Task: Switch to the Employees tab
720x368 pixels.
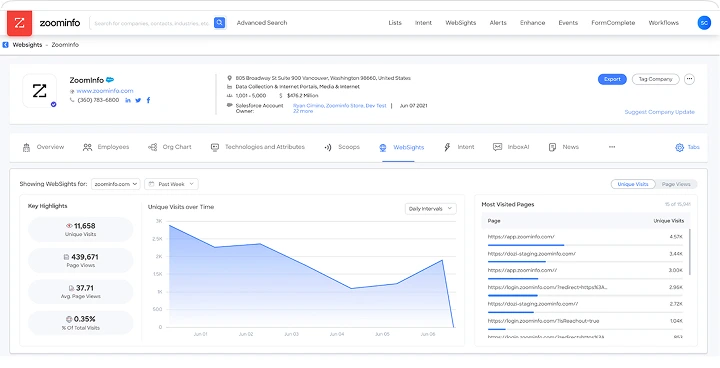Action: click(106, 147)
